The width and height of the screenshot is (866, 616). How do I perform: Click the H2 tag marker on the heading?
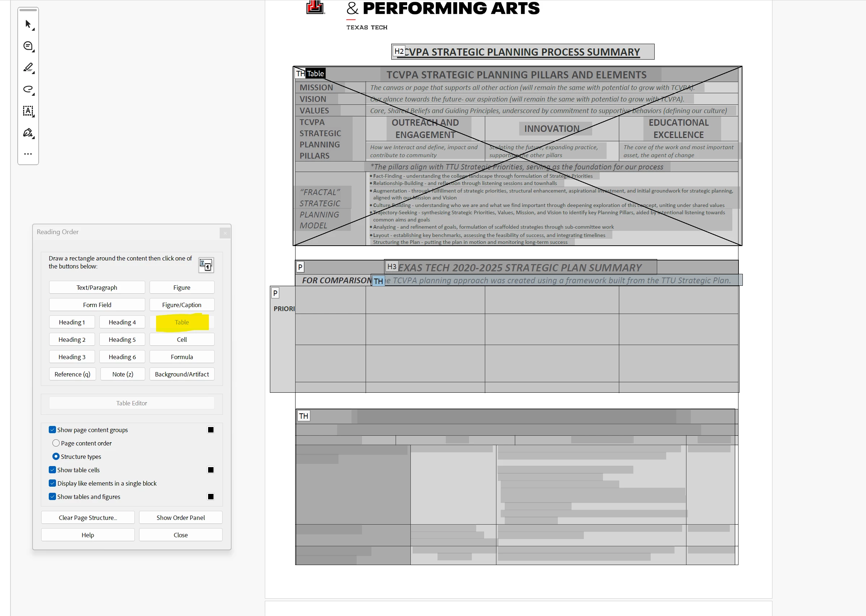(x=398, y=51)
